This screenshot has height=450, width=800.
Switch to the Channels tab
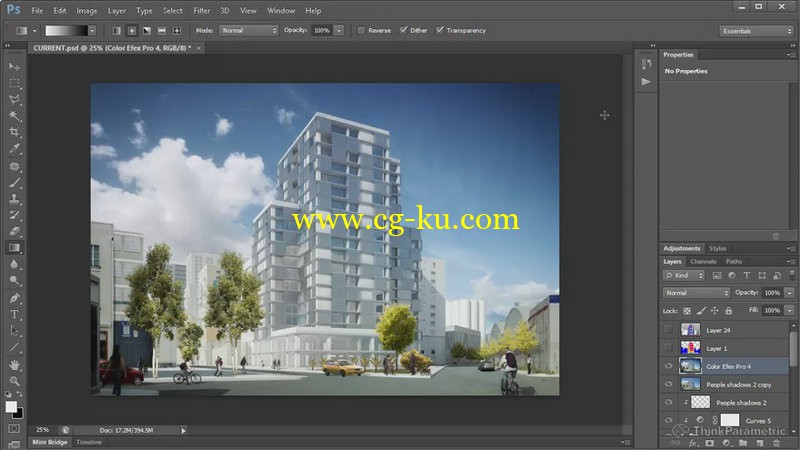point(703,261)
